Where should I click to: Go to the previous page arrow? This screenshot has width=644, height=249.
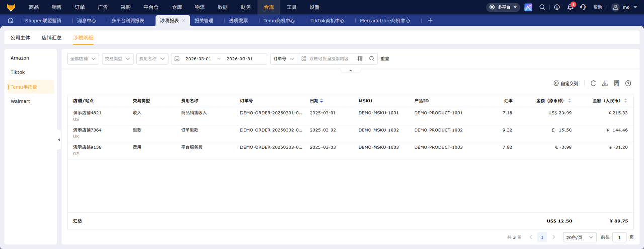click(531, 237)
